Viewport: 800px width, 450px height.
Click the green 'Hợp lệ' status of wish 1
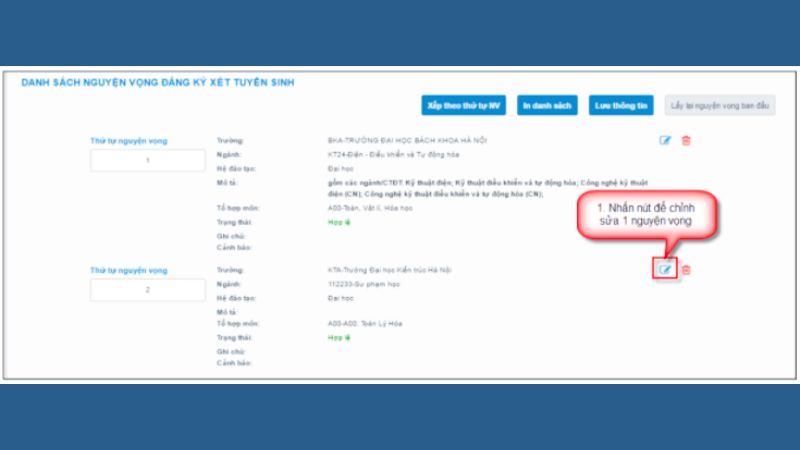[x=339, y=222]
